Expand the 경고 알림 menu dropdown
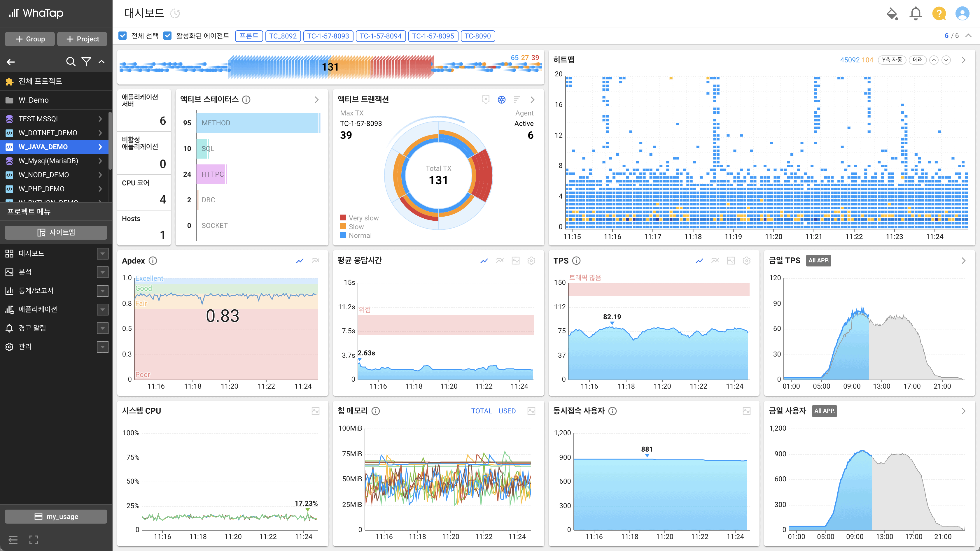 point(102,328)
